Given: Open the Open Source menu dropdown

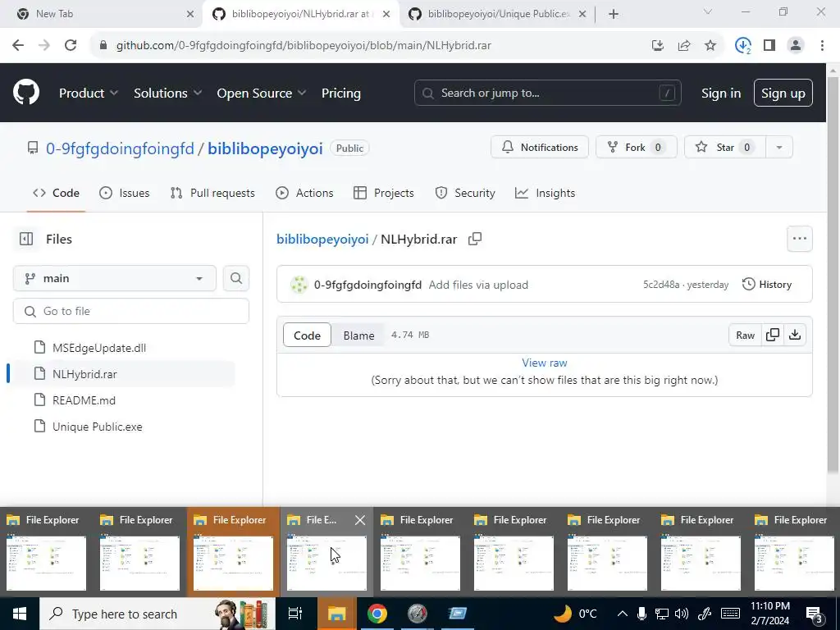Looking at the screenshot, I should [262, 94].
